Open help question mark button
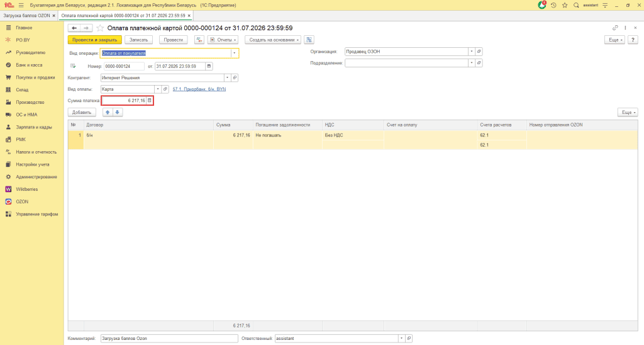The image size is (644, 345). 633,40
